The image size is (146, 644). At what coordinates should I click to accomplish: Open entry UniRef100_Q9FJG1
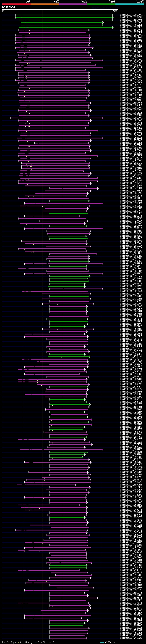(x=131, y=565)
